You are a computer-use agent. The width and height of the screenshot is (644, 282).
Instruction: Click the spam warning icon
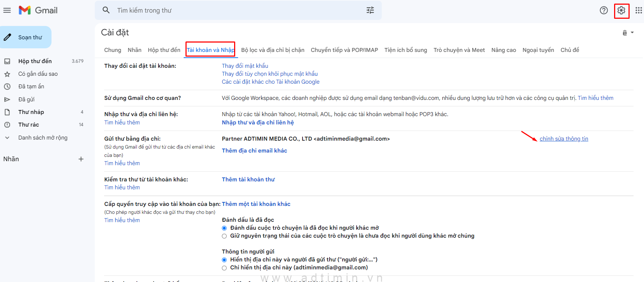pos(7,125)
